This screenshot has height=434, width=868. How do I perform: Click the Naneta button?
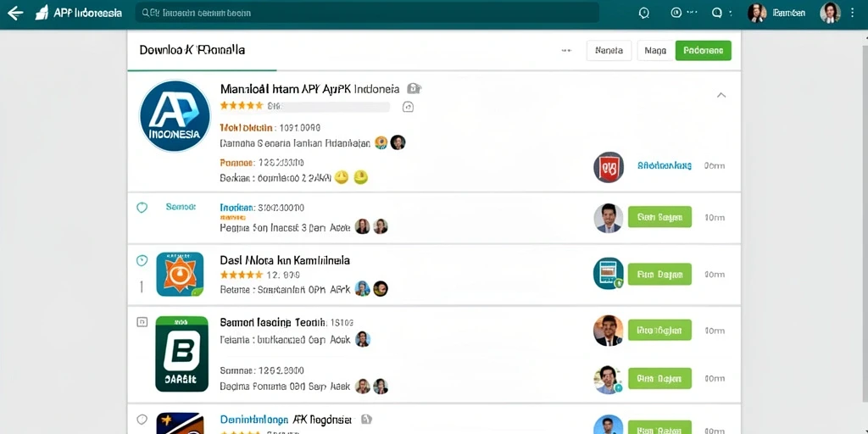click(609, 50)
